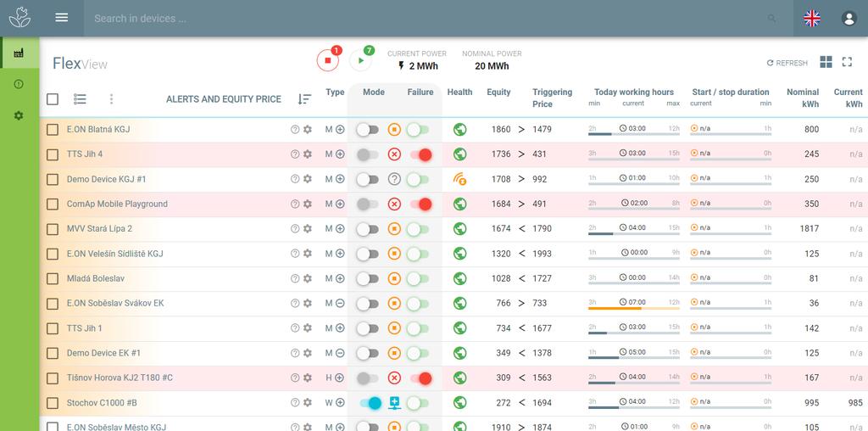Open help for Tišnov Horova KJ2 T180 #C
Viewport: 868px width, 431px height.
(x=295, y=378)
